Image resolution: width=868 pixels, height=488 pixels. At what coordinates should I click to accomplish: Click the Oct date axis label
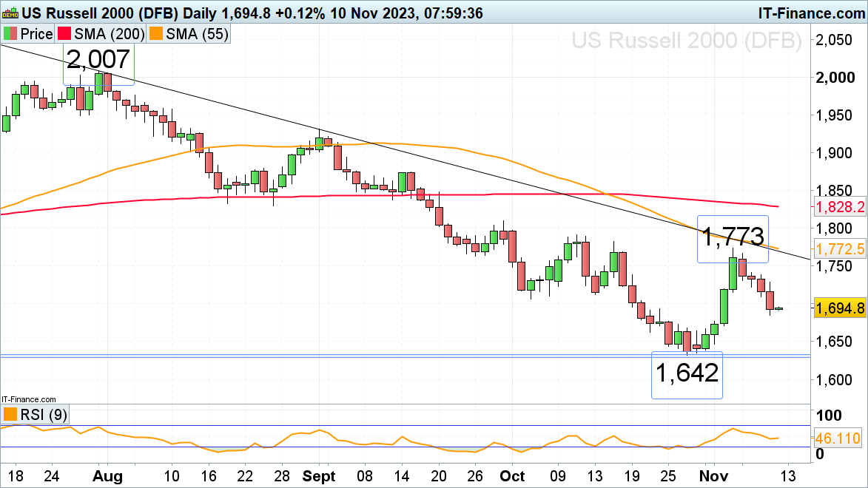(512, 476)
